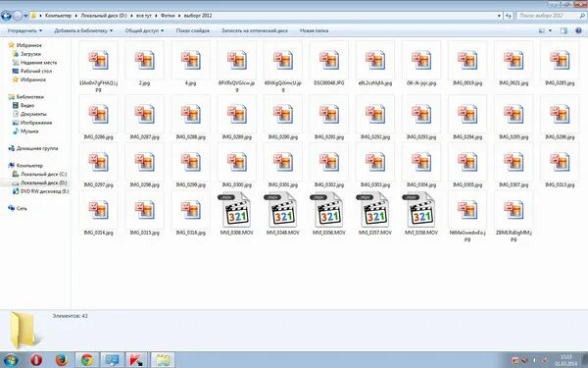Open the Добавить в библиотеку dropdown

click(x=83, y=30)
